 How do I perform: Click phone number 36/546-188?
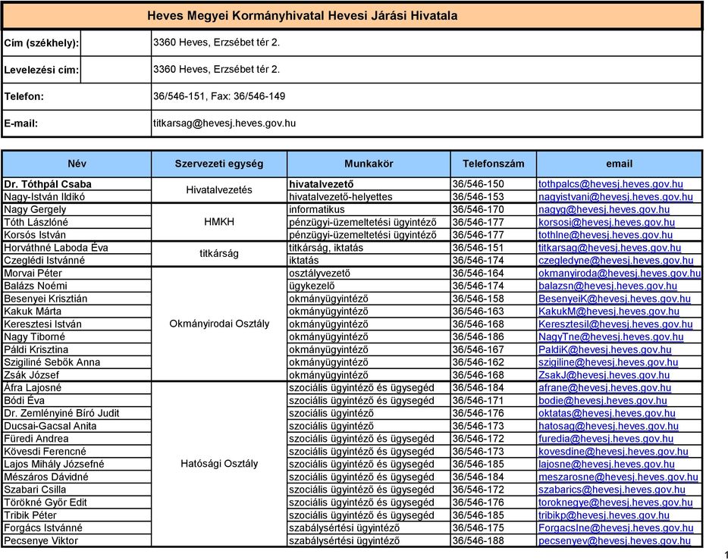click(x=479, y=541)
